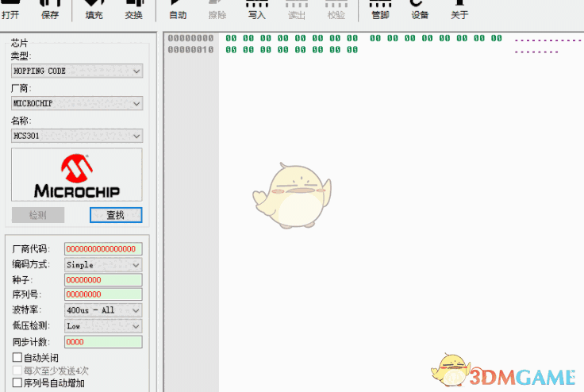The width and height of the screenshot is (584, 392).
Task: Open the 设备 device settings
Action: 420,10
